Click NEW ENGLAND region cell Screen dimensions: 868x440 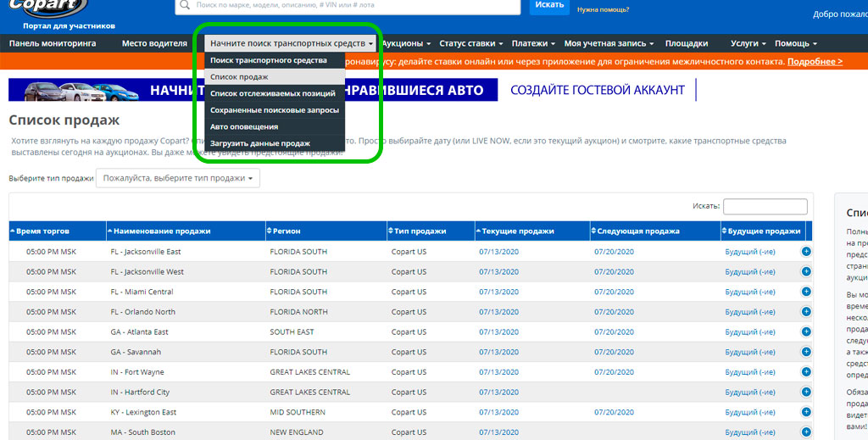pos(297,432)
